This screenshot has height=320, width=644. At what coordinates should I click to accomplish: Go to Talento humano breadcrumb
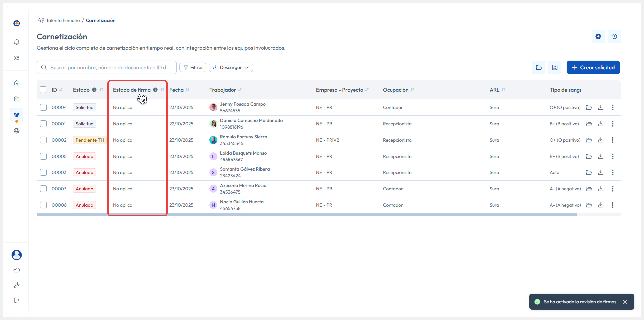coord(63,20)
